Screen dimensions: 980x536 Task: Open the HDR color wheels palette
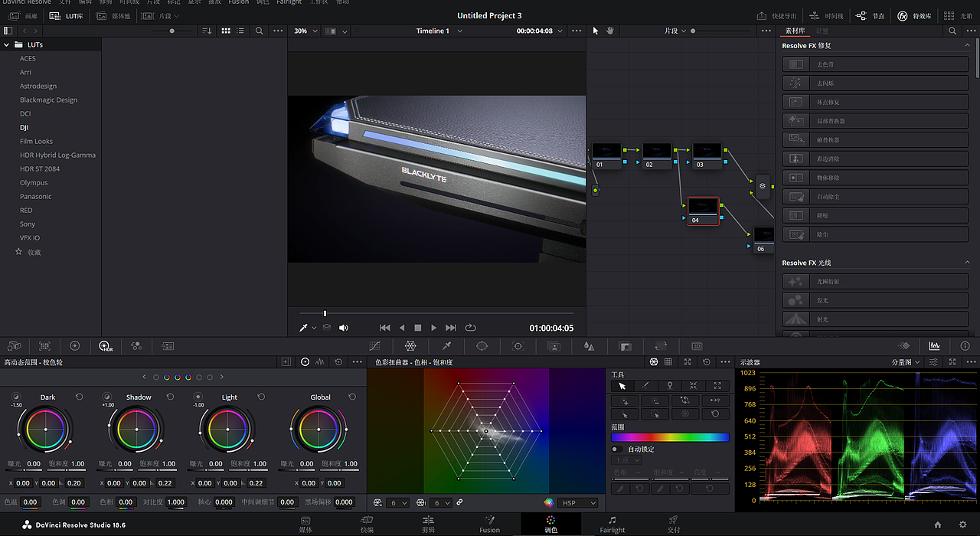point(106,346)
